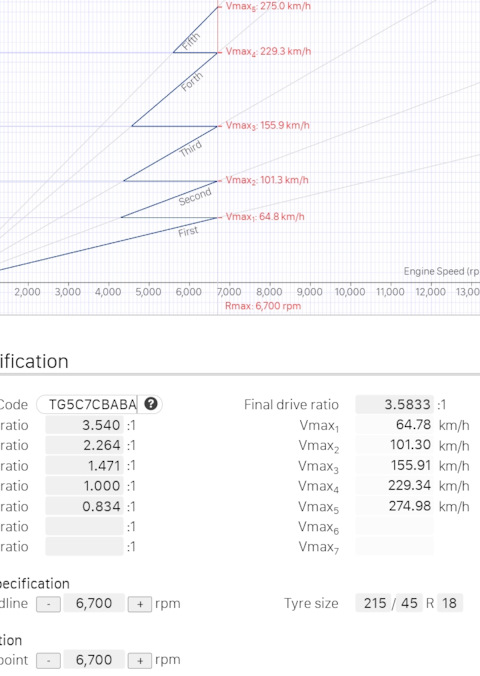Click the TG5C7CBABA code input field

[x=93, y=404]
